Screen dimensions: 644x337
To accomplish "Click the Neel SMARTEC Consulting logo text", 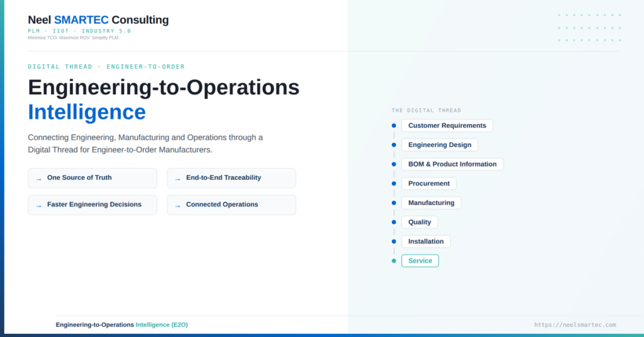I will (x=98, y=19).
